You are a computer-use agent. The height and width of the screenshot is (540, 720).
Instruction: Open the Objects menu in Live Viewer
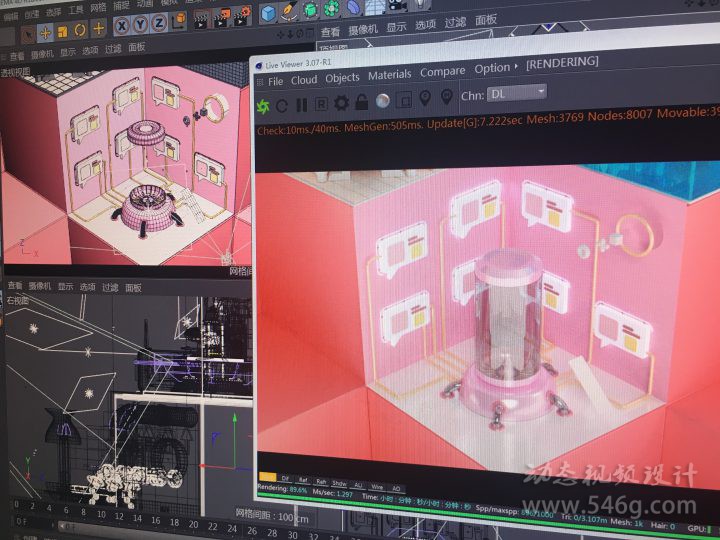342,77
